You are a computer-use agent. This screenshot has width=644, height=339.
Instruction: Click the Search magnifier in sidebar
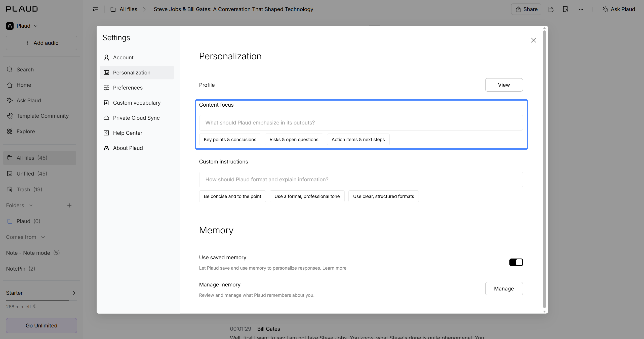tap(10, 69)
